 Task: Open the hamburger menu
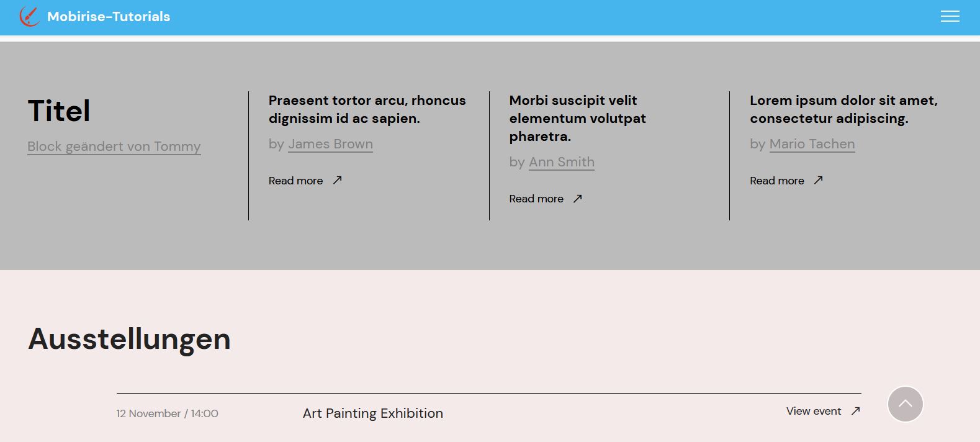[950, 17]
